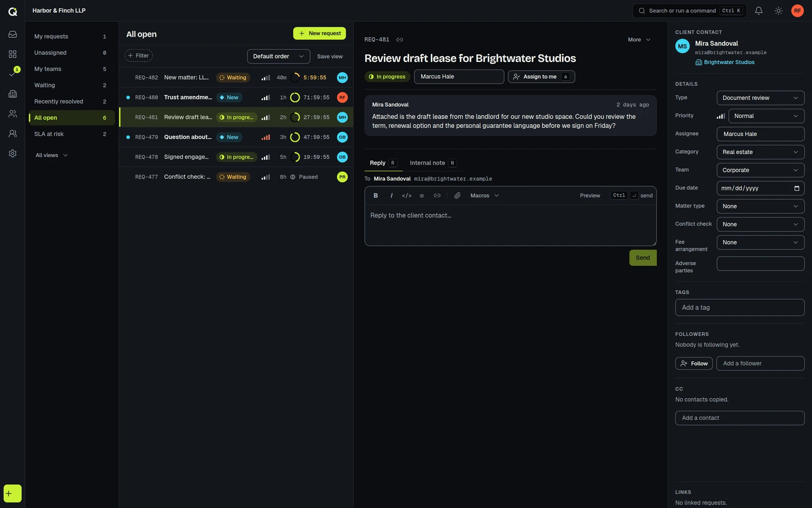Open the Default order sort dropdown
This screenshot has height=508, width=812.
pyautogui.click(x=279, y=56)
